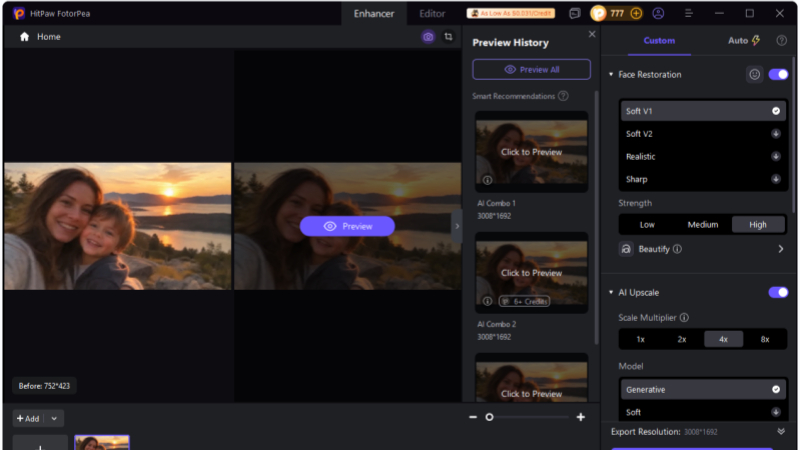The width and height of the screenshot is (800, 450).
Task: Set Strength to High
Action: point(758,224)
